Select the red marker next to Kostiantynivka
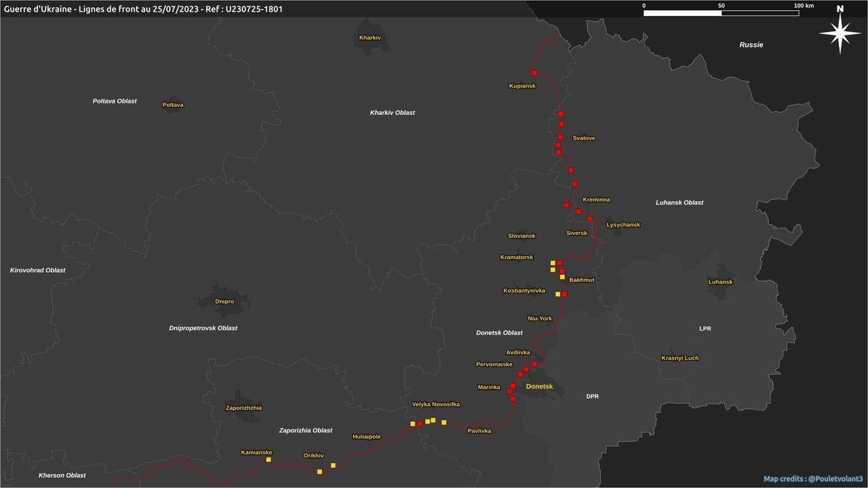868x488 pixels. point(564,294)
